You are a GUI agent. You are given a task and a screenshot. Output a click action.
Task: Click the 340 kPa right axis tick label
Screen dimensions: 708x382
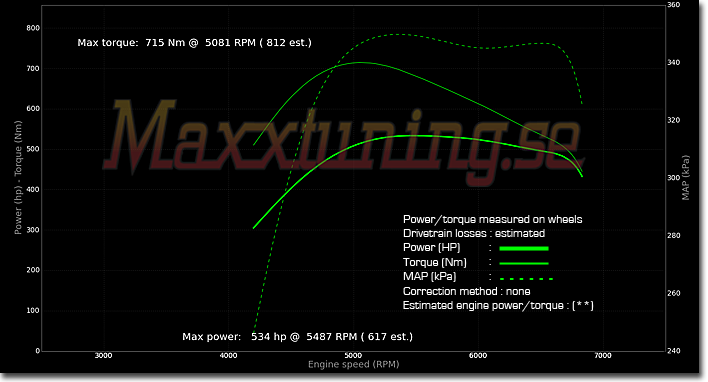pos(674,63)
